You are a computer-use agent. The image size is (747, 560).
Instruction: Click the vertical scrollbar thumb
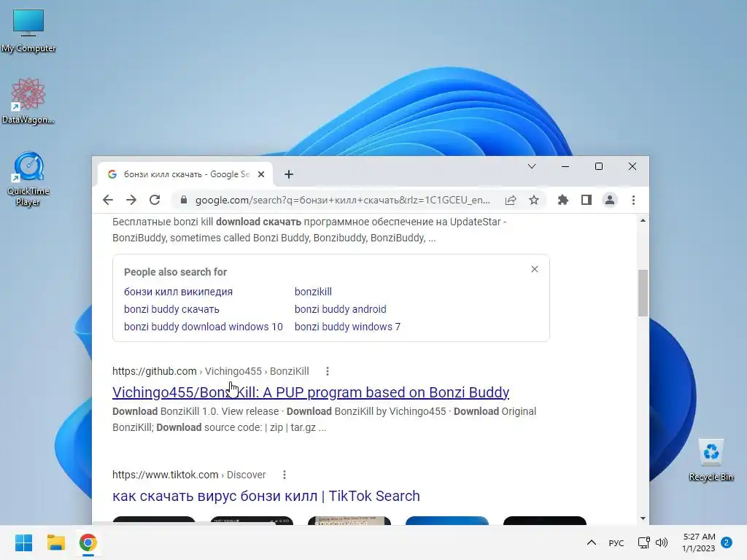[643, 293]
